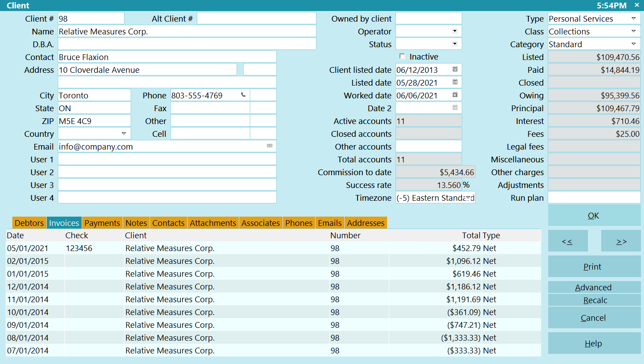
Task: Click the Contact field
Action: tap(167, 57)
